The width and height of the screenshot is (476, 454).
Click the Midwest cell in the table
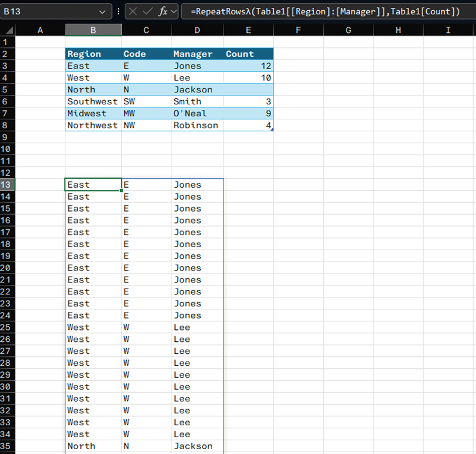(93, 113)
